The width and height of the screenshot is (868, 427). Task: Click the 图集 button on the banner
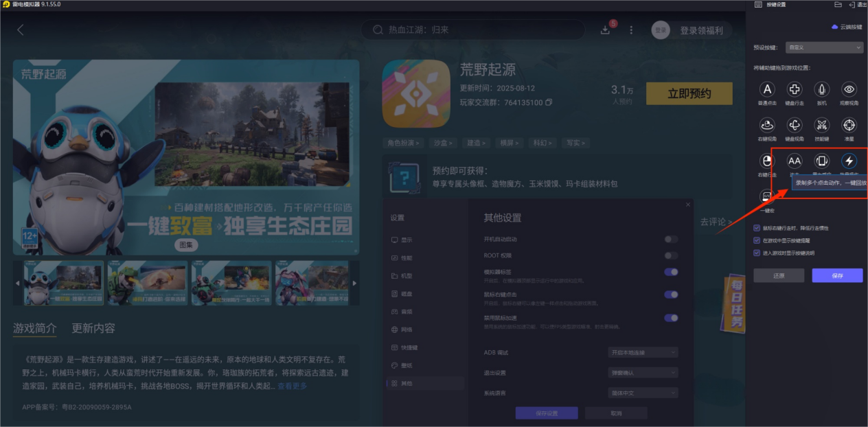point(185,244)
